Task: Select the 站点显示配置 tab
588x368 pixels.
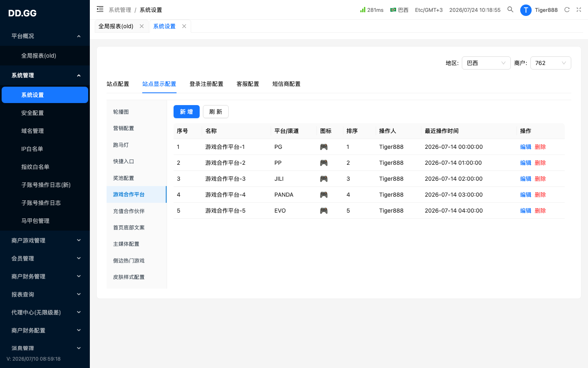Action: (x=159, y=84)
